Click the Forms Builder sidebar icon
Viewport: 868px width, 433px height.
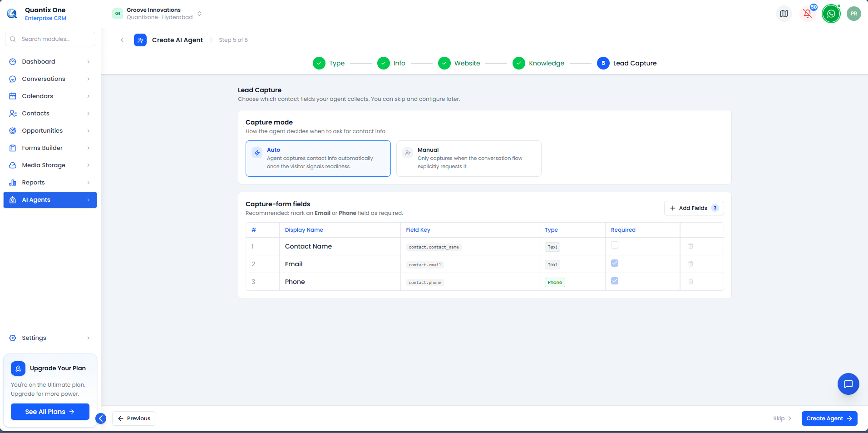point(13,148)
